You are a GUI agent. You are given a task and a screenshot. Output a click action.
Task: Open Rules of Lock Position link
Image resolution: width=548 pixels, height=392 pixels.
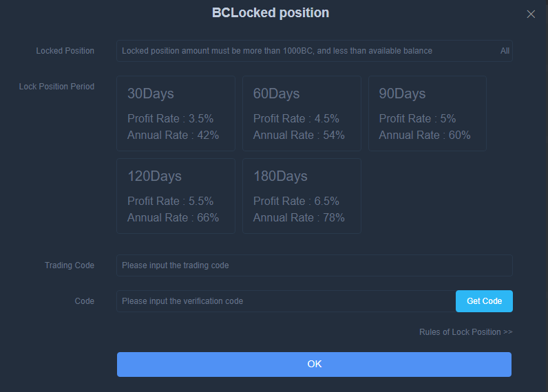coord(465,332)
